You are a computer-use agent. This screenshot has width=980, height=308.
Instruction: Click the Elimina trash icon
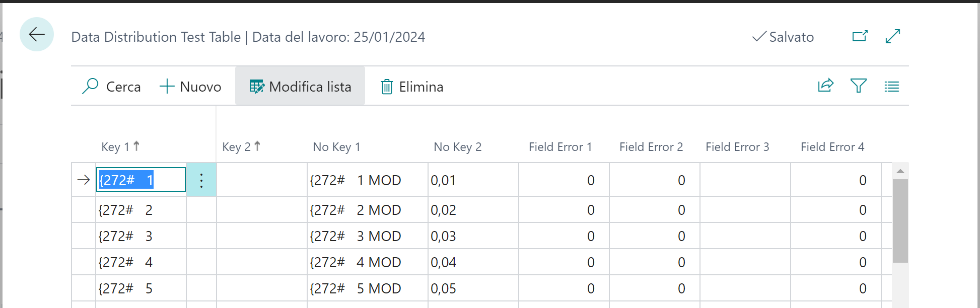387,87
